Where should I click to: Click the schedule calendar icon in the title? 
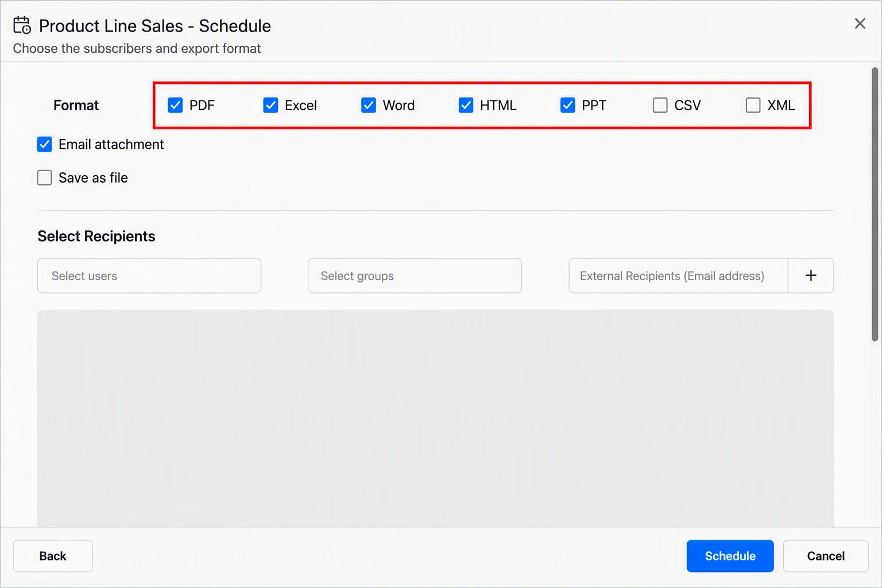click(22, 25)
